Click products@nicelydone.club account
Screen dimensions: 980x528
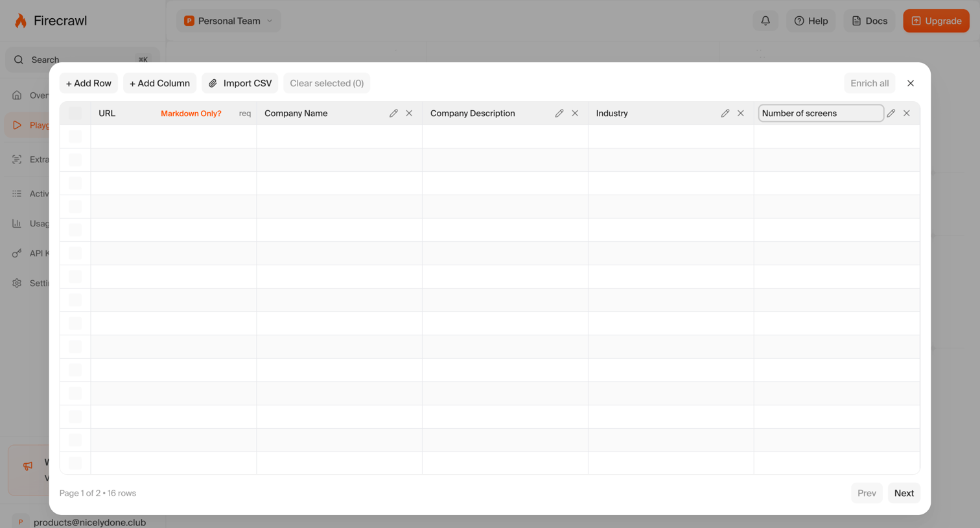click(x=89, y=522)
